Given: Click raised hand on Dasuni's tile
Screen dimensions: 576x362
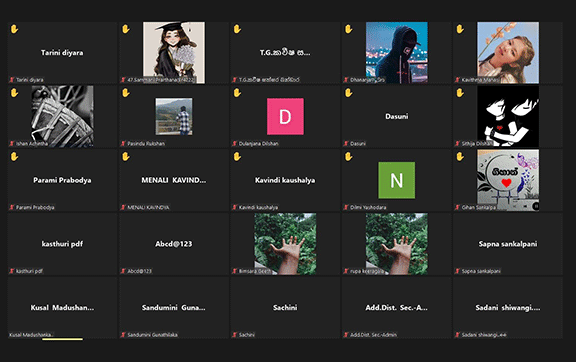Looking at the screenshot, I should (x=349, y=93).
